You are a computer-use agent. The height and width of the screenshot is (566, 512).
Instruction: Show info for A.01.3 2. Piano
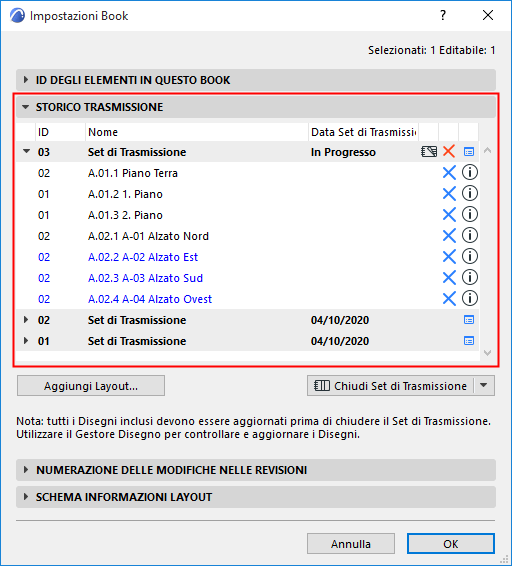click(x=470, y=214)
